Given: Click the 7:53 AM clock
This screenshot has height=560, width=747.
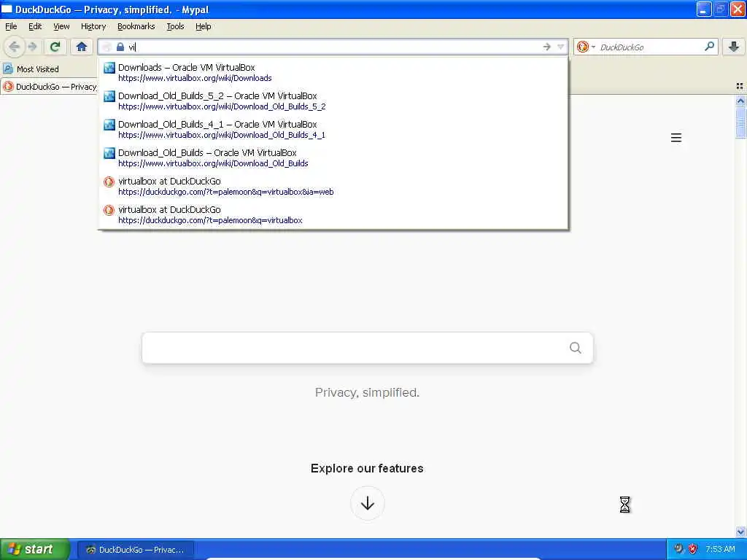Looking at the screenshot, I should point(720,549).
